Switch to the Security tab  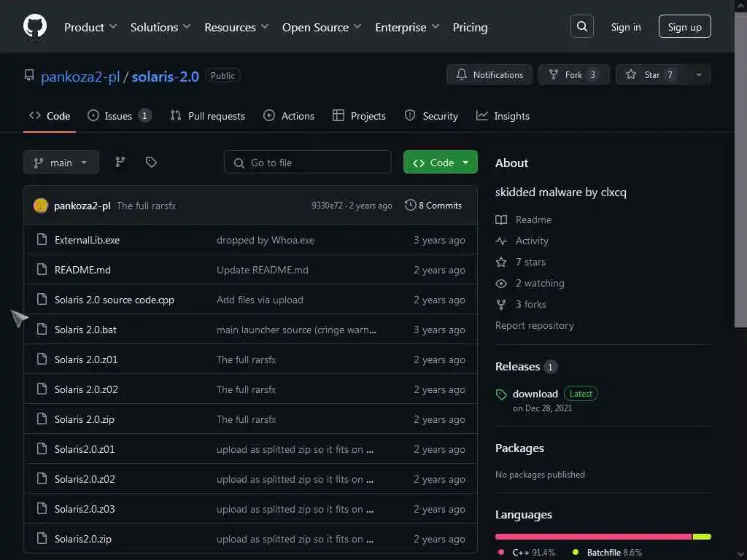pos(431,116)
